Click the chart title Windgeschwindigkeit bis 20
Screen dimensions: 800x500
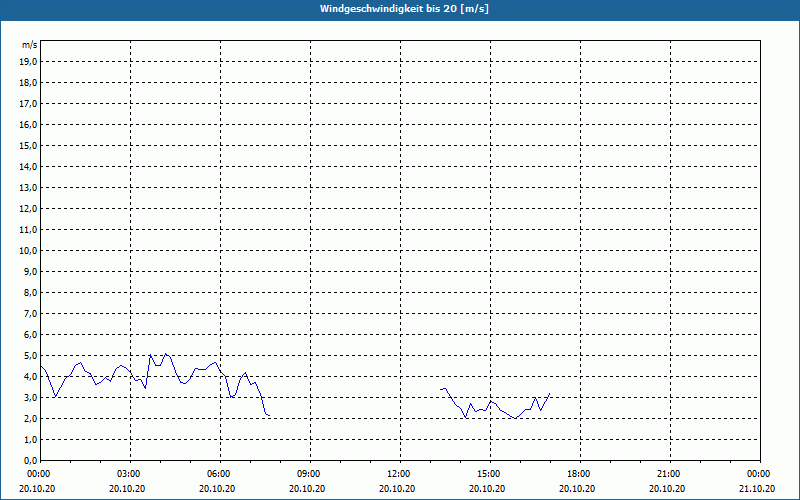[404, 9]
